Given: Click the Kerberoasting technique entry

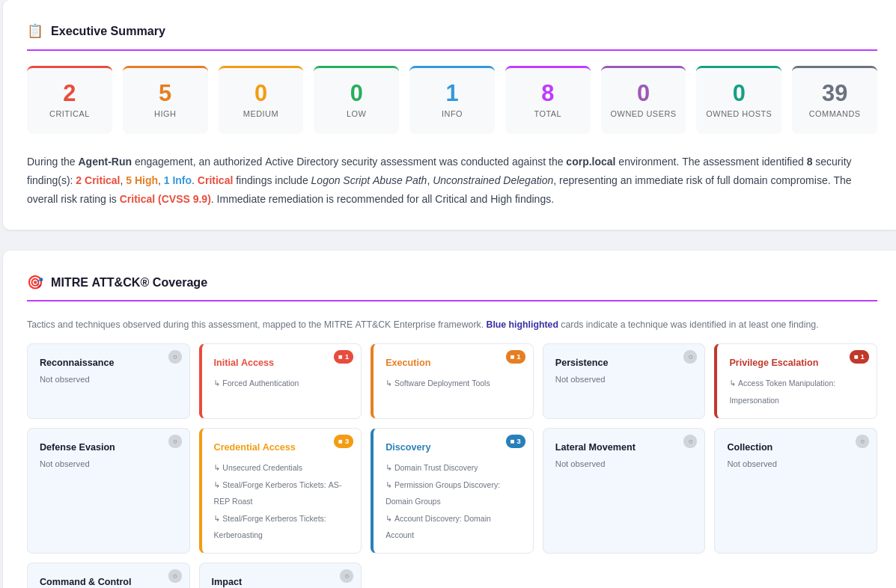Looking at the screenshot, I should [269, 527].
